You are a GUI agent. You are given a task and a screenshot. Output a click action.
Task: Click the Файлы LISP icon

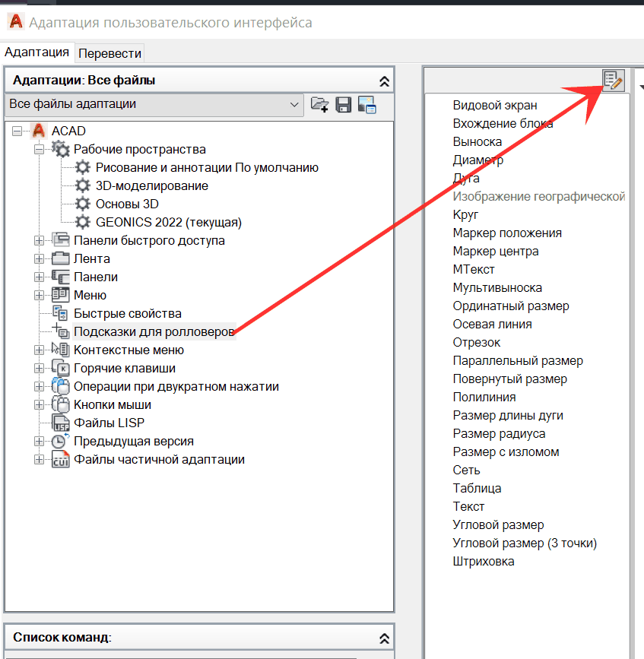click(60, 423)
